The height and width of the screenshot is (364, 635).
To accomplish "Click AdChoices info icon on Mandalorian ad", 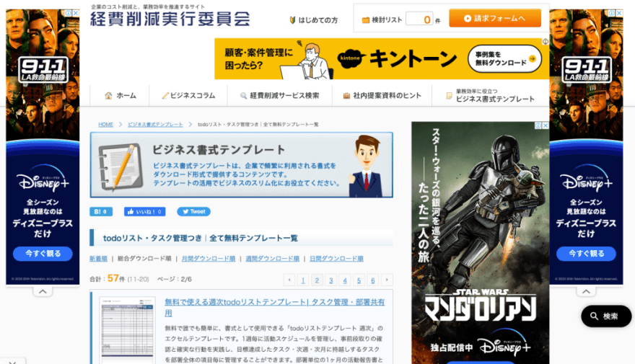I will [538, 125].
